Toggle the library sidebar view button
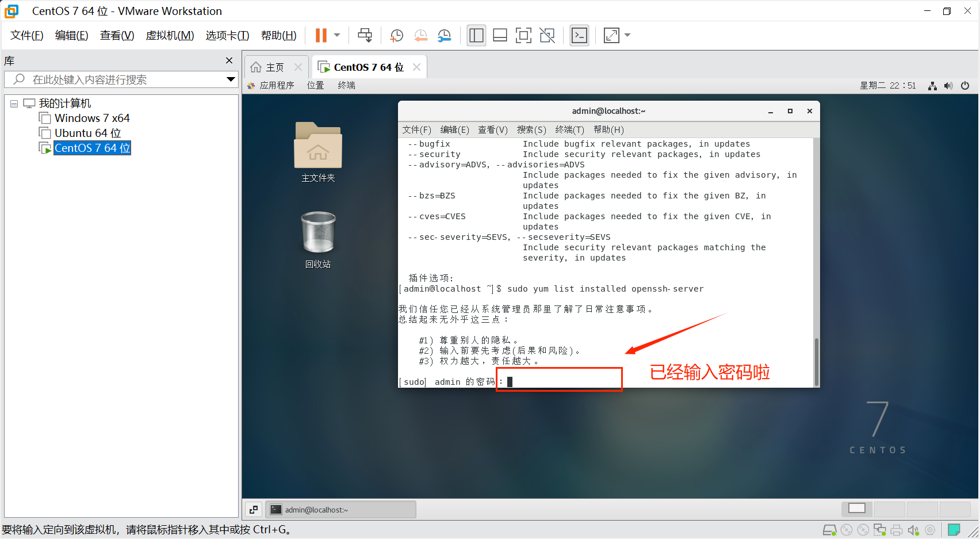This screenshot has width=980, height=539. coord(476,36)
